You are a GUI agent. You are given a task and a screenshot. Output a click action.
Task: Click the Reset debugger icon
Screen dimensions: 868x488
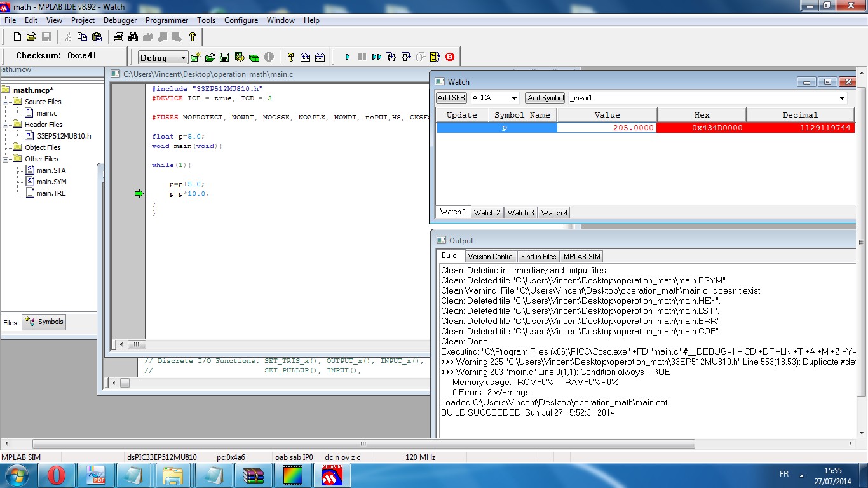coord(435,57)
